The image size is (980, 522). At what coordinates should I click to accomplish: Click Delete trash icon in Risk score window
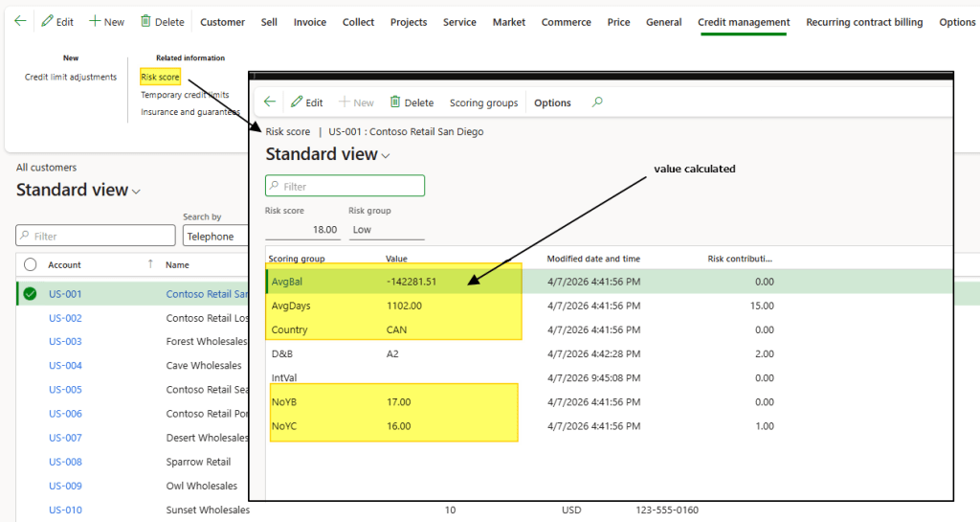point(395,102)
